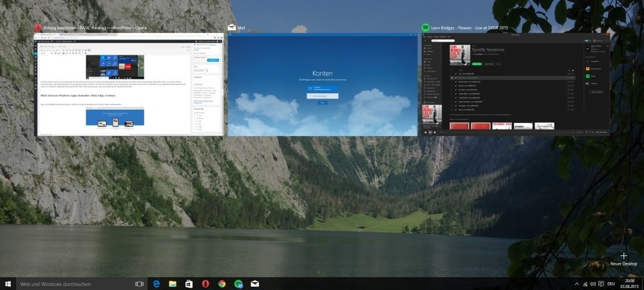Open the Windows Store taskbar icon

pos(189,284)
